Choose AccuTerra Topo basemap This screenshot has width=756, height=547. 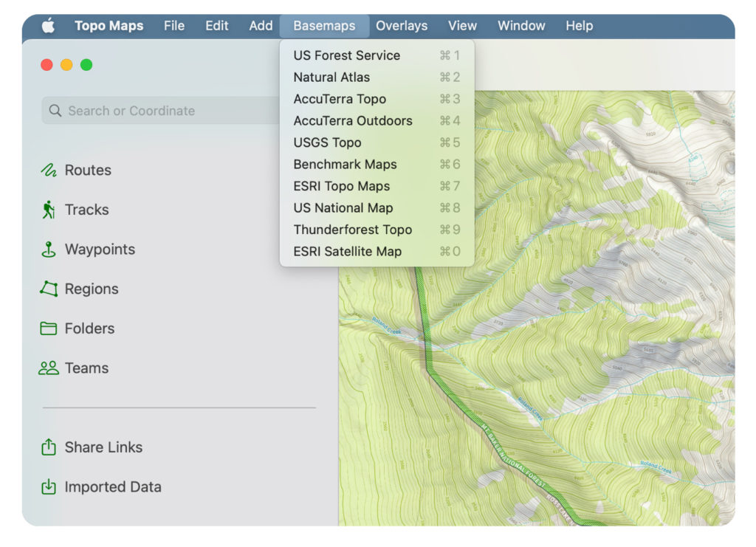[377, 99]
